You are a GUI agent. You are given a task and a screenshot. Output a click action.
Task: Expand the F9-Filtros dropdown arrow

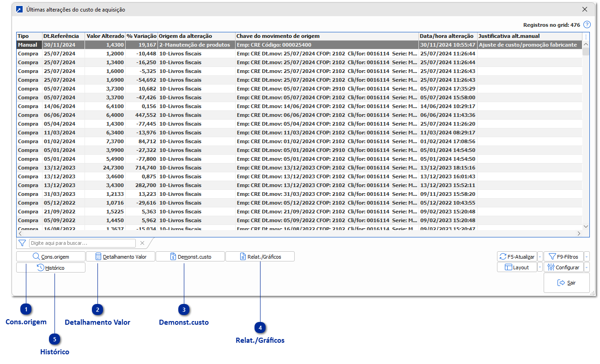tap(587, 257)
